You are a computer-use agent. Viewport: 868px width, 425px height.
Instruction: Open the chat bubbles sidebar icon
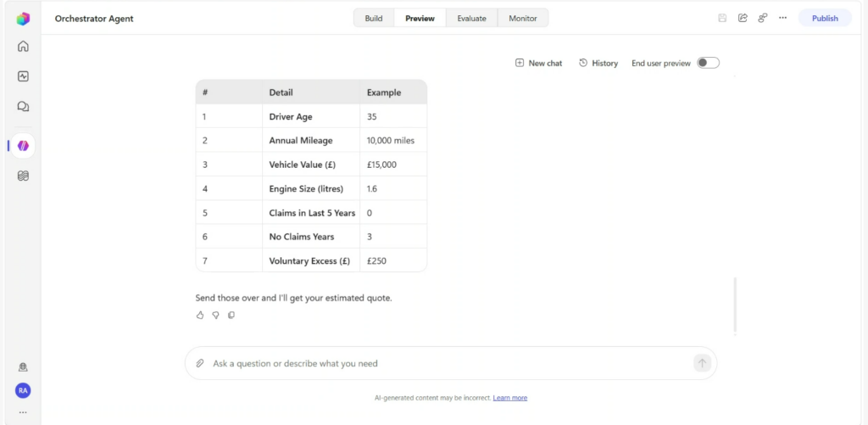click(x=23, y=106)
